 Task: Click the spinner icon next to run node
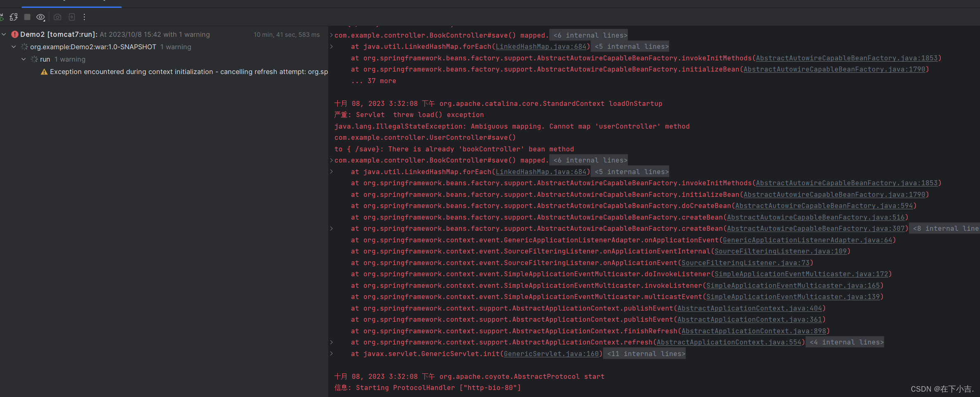click(34, 59)
